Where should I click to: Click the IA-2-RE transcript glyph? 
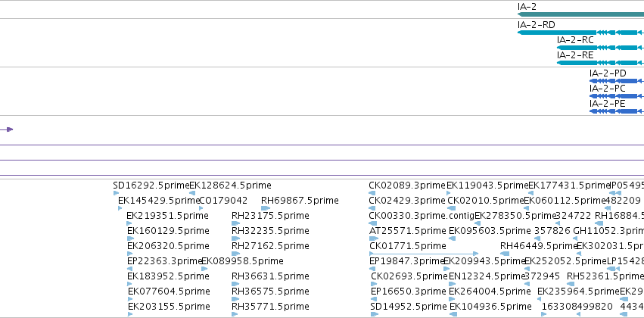600,63
